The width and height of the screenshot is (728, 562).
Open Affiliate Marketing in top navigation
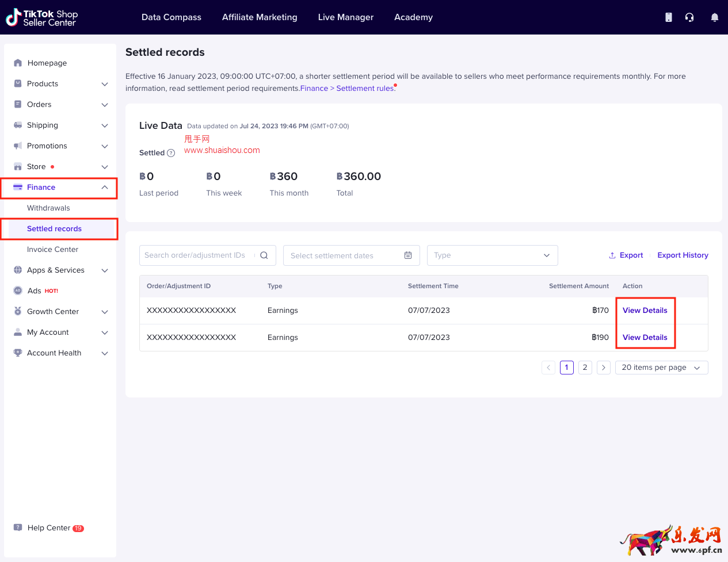[x=260, y=17]
